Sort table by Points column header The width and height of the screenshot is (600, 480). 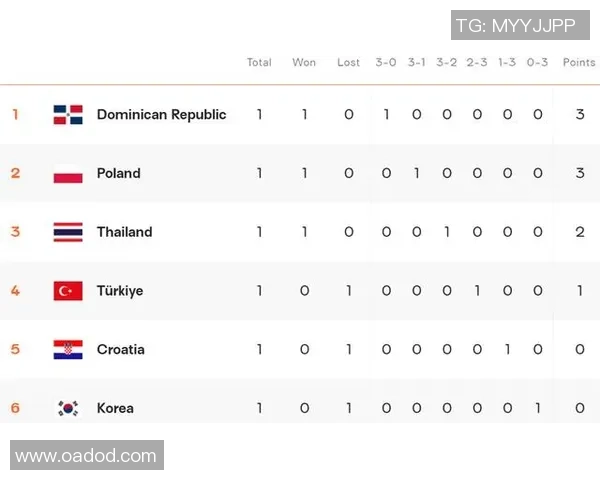[579, 62]
